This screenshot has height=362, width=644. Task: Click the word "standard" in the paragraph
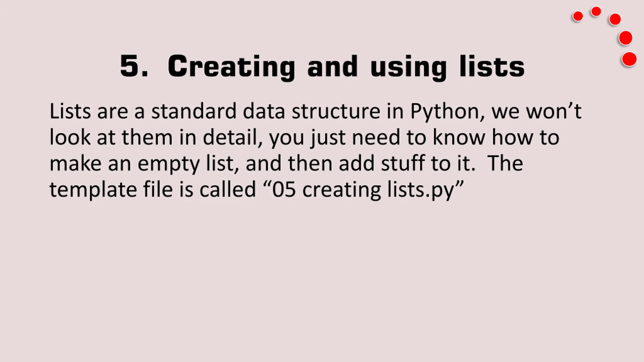(x=194, y=111)
